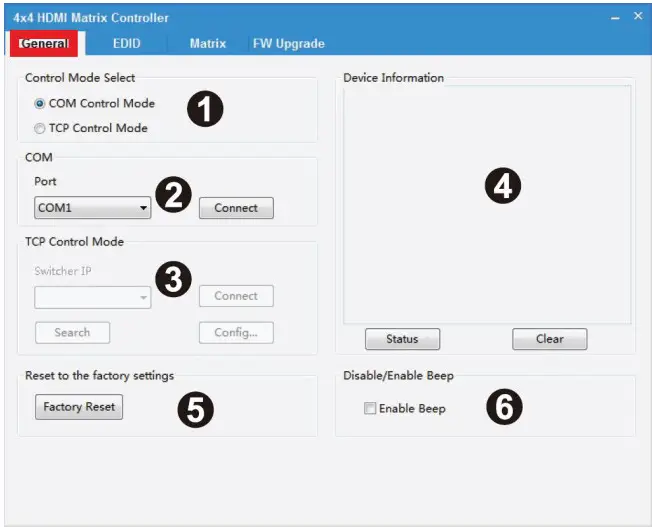This screenshot has width=652, height=527.
Task: Open the Config... button
Action: click(236, 332)
